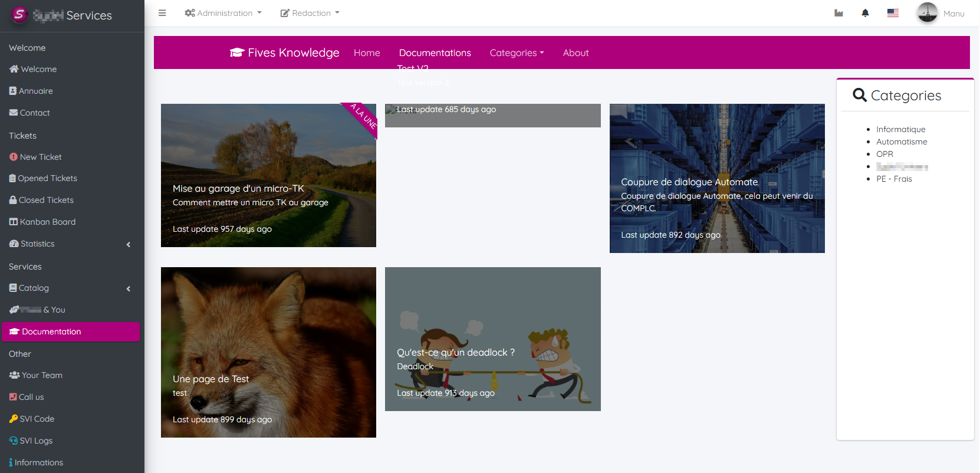Open the card updated 685 days ago

pos(492,115)
